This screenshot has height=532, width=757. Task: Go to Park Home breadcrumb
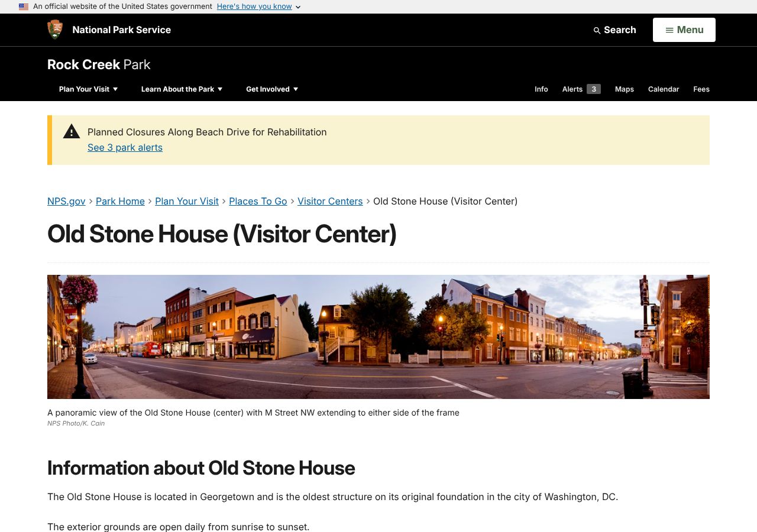click(x=120, y=201)
